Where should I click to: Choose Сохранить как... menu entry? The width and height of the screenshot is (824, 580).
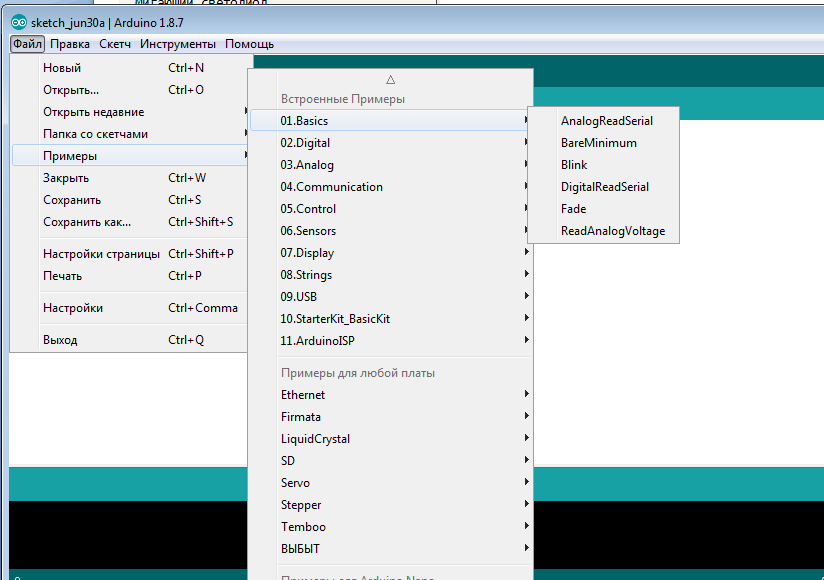coord(129,222)
